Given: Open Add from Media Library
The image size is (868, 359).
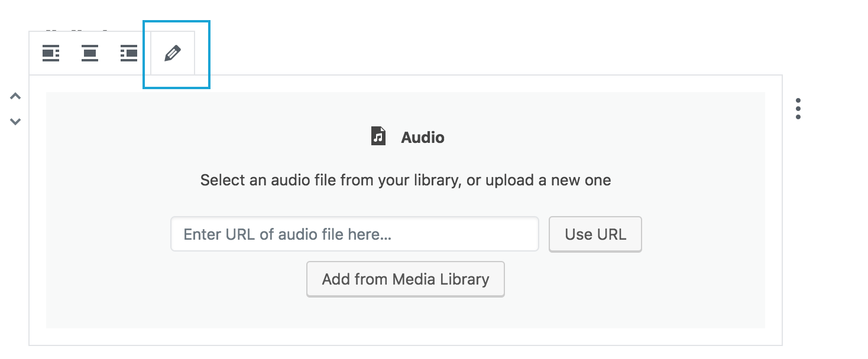Looking at the screenshot, I should click(x=406, y=279).
